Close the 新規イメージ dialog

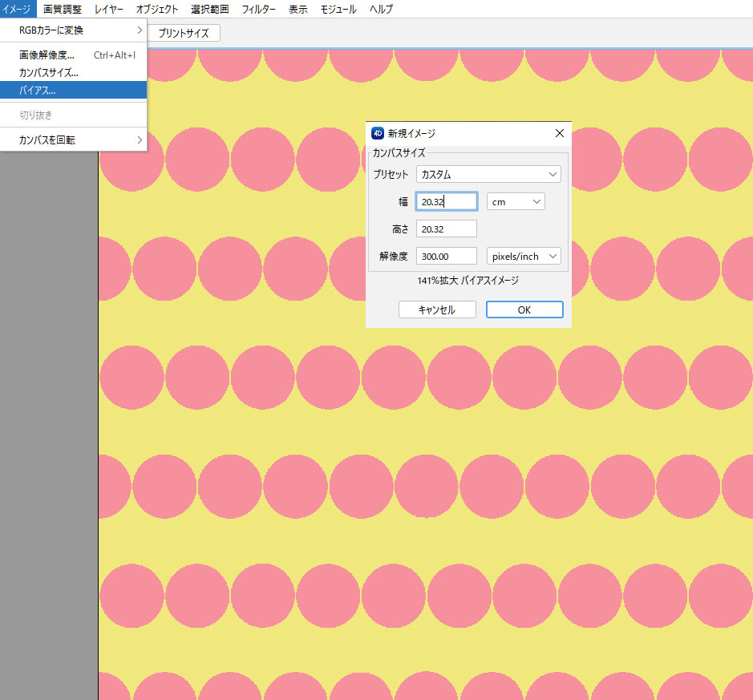click(559, 133)
